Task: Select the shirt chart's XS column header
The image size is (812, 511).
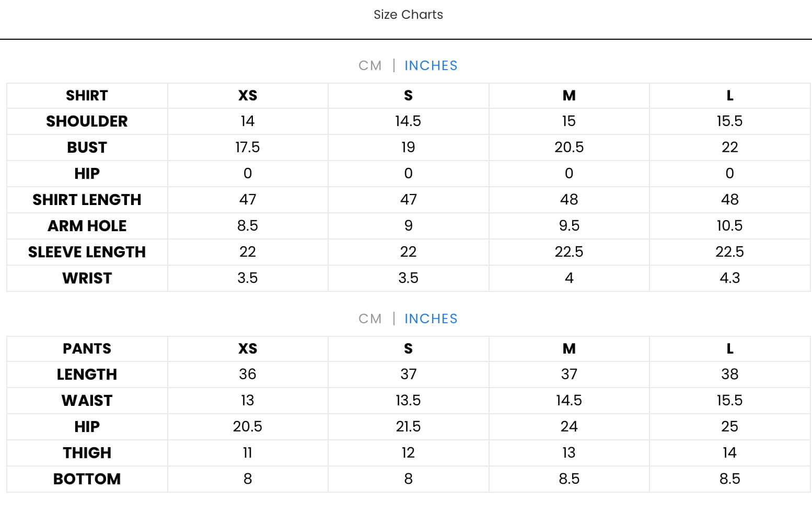Action: click(248, 96)
